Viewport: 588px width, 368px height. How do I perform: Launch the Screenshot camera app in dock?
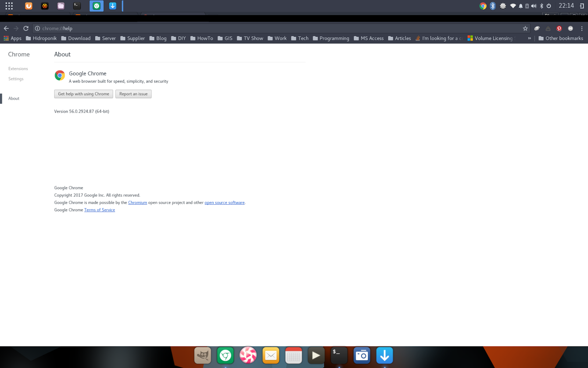coord(362,355)
